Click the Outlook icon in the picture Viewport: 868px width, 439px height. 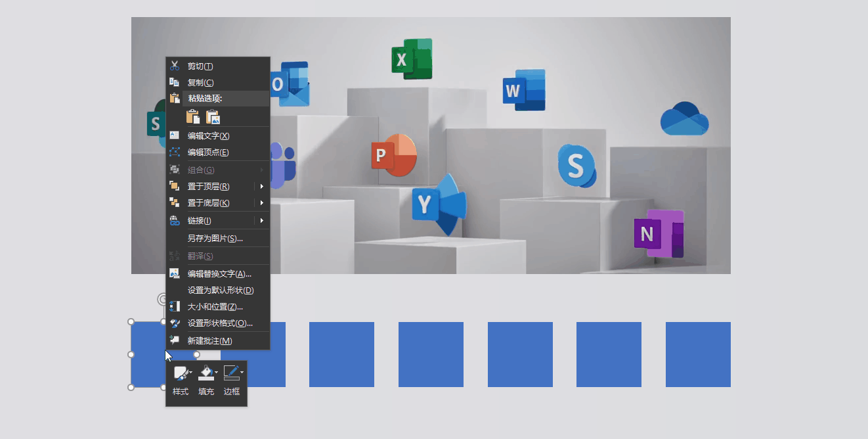pyautogui.click(x=290, y=84)
